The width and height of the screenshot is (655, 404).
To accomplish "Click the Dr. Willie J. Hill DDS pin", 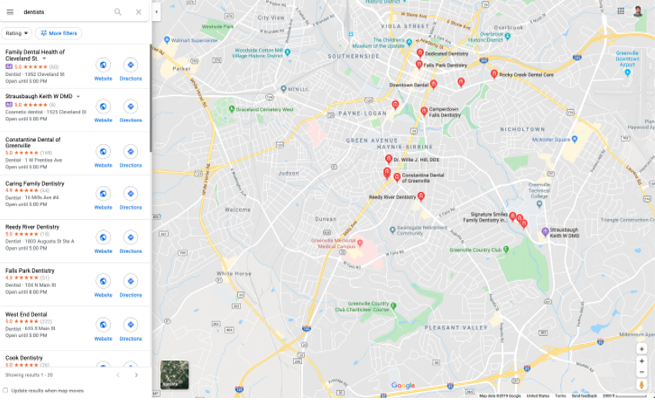I will pyautogui.click(x=388, y=159).
